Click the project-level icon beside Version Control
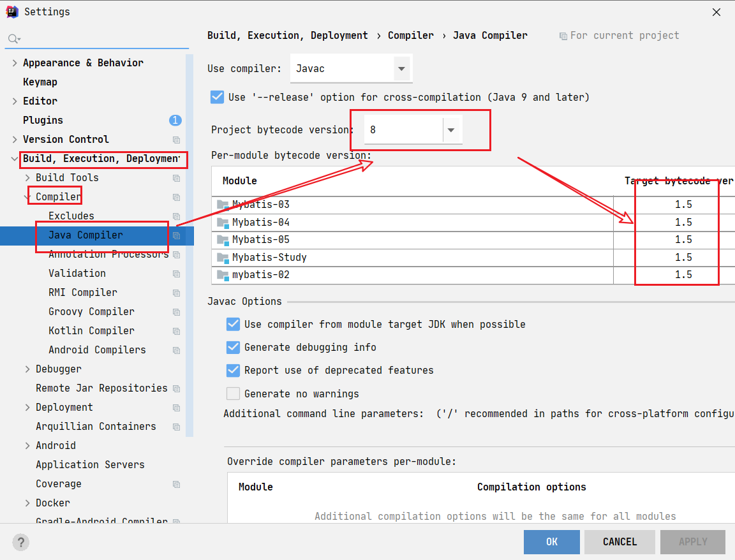This screenshot has width=735, height=560. [176, 140]
